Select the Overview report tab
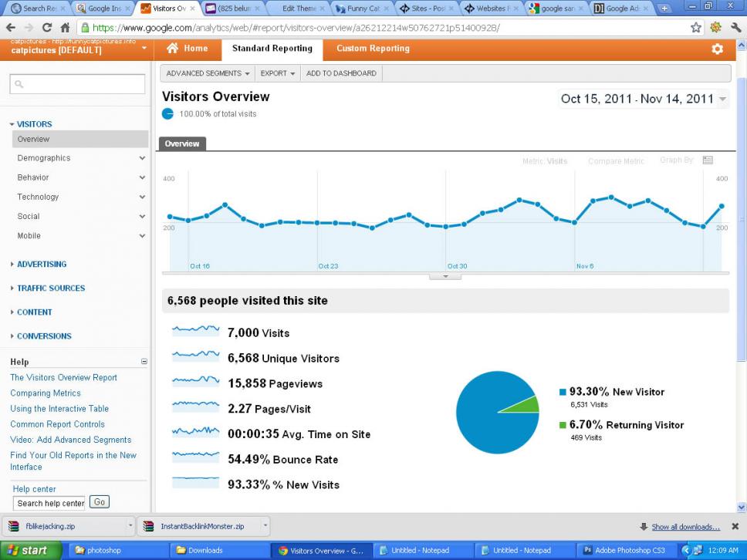Viewport: 747px width, 560px height. click(x=182, y=143)
